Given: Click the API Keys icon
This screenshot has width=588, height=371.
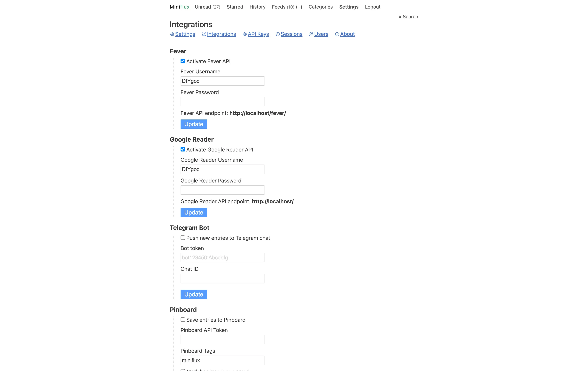Looking at the screenshot, I should [245, 34].
